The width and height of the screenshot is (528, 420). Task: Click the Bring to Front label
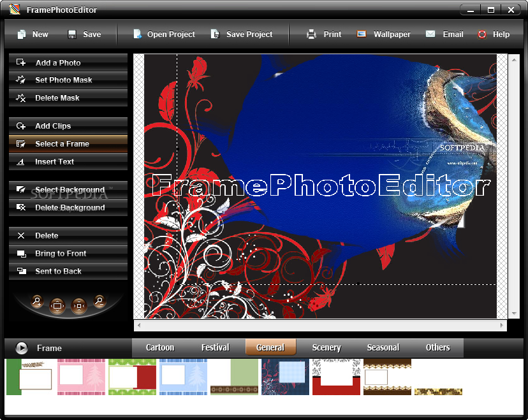(61, 254)
